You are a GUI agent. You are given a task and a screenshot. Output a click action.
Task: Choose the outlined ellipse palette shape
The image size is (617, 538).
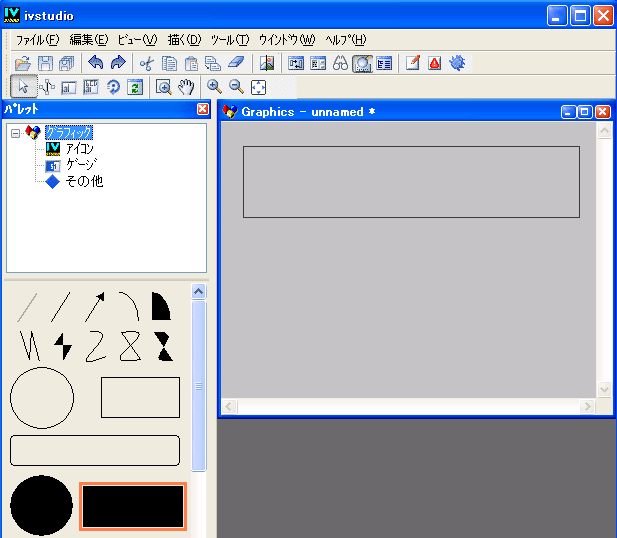(x=42, y=397)
